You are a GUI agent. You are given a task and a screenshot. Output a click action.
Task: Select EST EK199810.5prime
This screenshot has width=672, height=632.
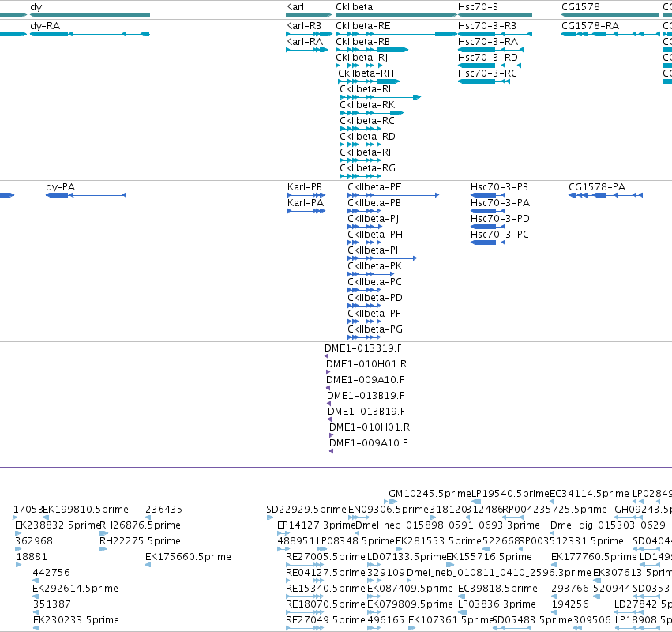coord(86,510)
